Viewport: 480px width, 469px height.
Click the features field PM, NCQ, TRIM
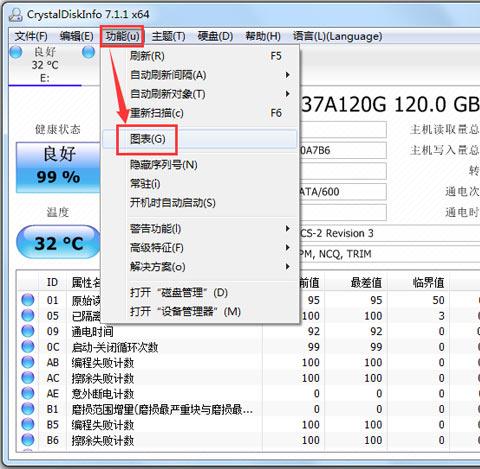[389, 254]
